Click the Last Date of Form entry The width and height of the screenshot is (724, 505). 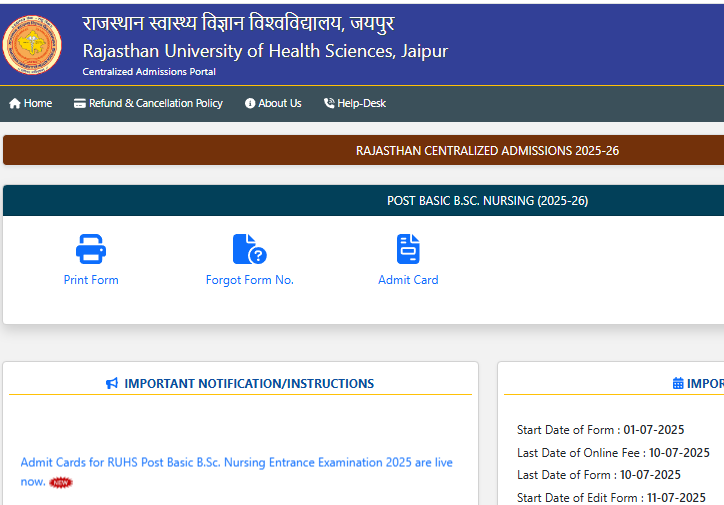click(x=599, y=475)
